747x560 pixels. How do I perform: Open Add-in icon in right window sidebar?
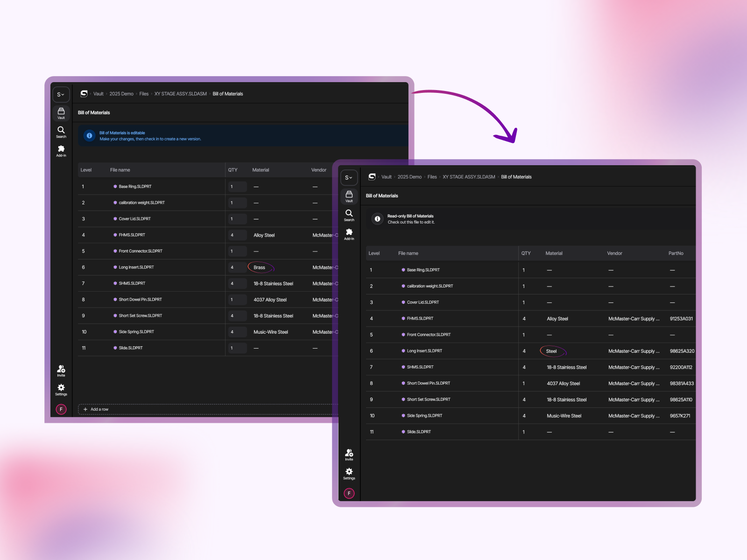click(x=349, y=234)
